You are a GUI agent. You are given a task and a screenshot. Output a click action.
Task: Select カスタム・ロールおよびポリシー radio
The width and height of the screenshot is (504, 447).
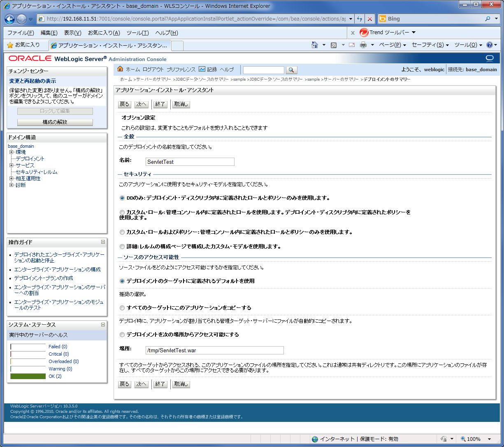[x=122, y=232]
